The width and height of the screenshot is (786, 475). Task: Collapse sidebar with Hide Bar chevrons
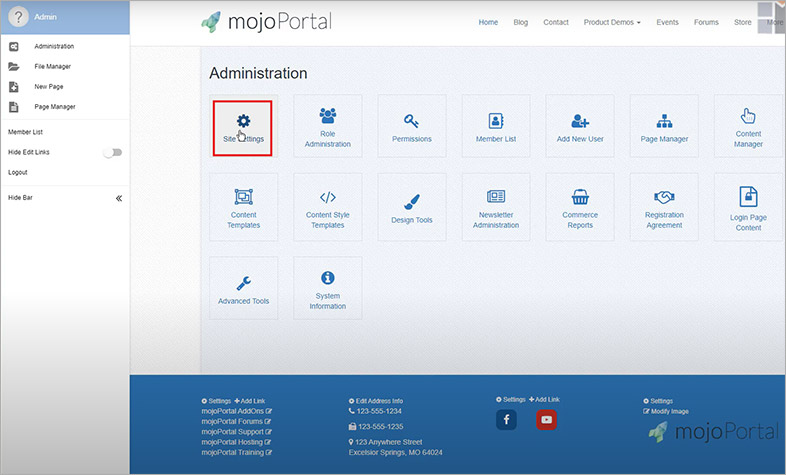click(x=119, y=198)
